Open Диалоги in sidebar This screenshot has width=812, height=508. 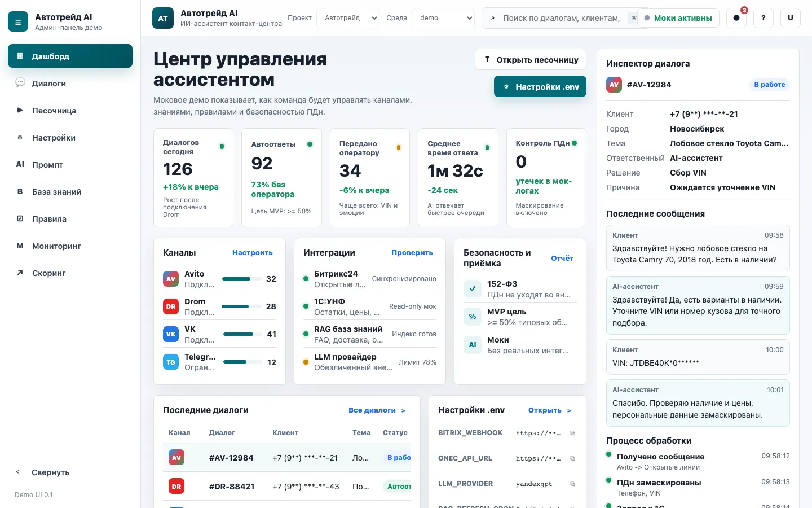point(70,83)
